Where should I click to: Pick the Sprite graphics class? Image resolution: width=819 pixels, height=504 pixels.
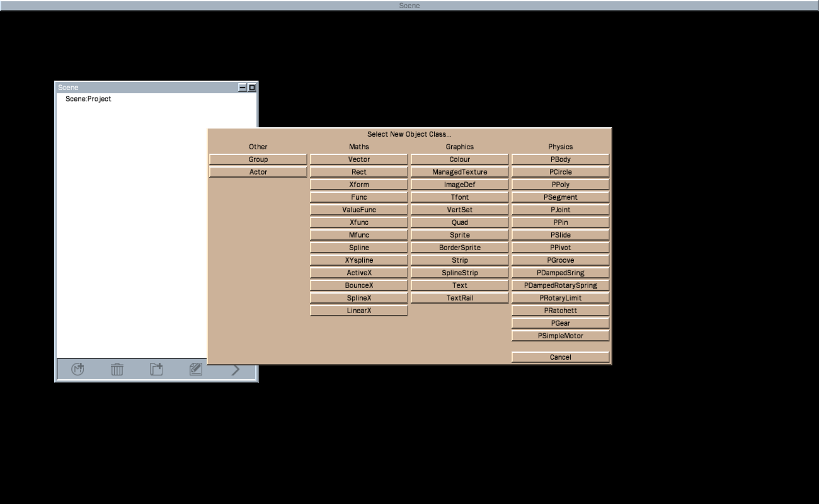click(x=459, y=235)
